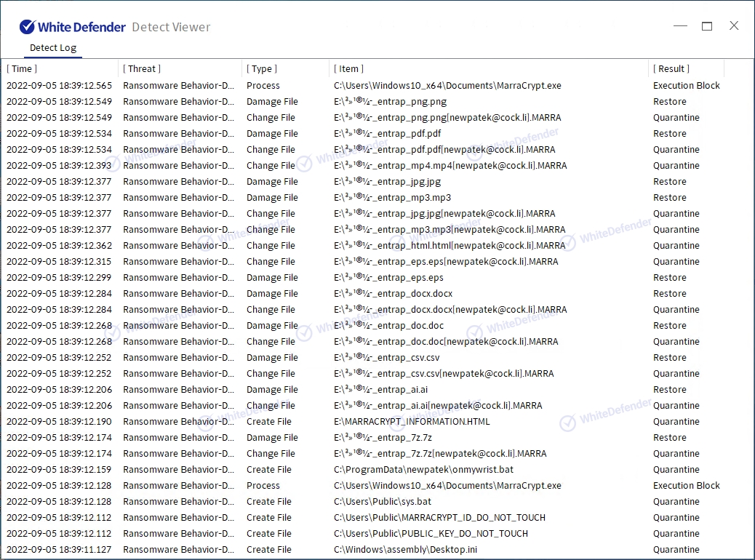Open the Detect Log tab
Image resolution: width=755 pixels, height=560 pixels.
click(x=53, y=48)
